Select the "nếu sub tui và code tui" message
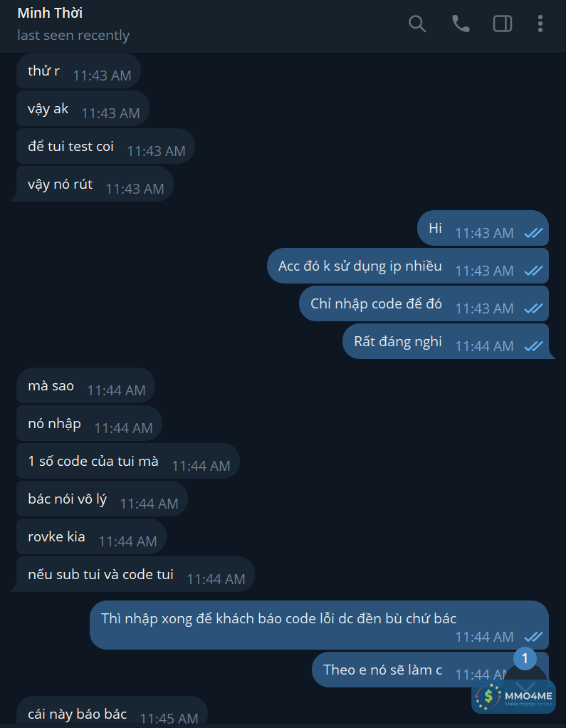The width and height of the screenshot is (566, 728). click(x=100, y=575)
